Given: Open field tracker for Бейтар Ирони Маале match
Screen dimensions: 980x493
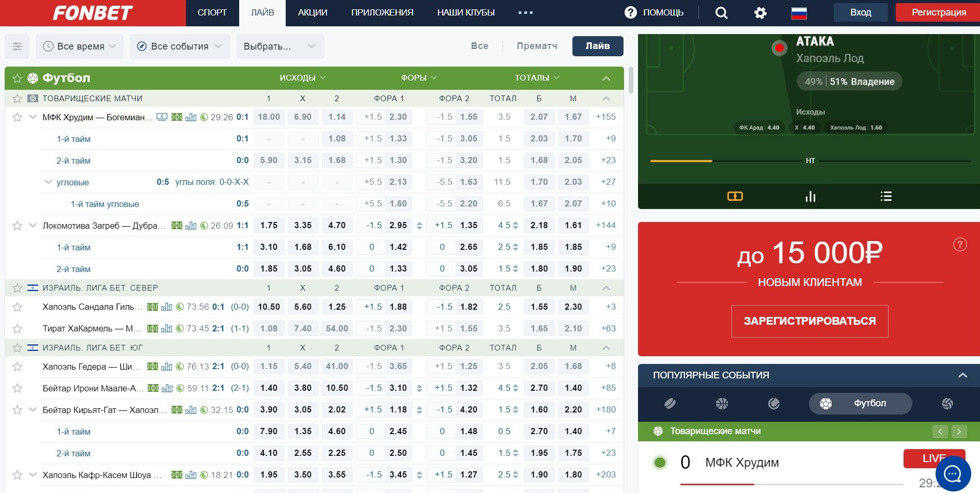Looking at the screenshot, I should (153, 388).
